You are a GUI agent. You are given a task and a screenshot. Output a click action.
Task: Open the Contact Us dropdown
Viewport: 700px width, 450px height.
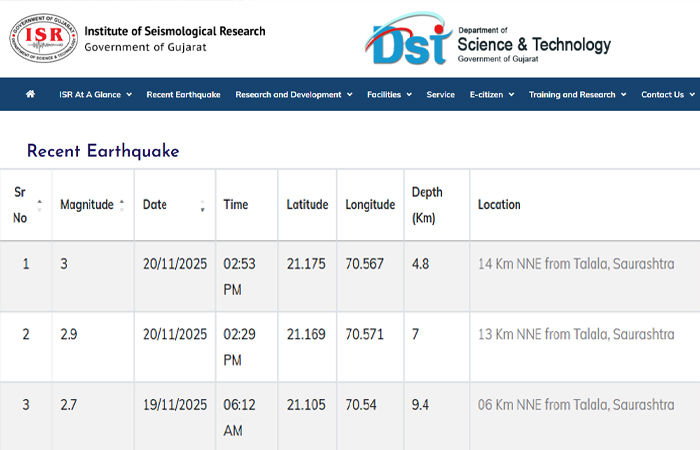click(667, 95)
